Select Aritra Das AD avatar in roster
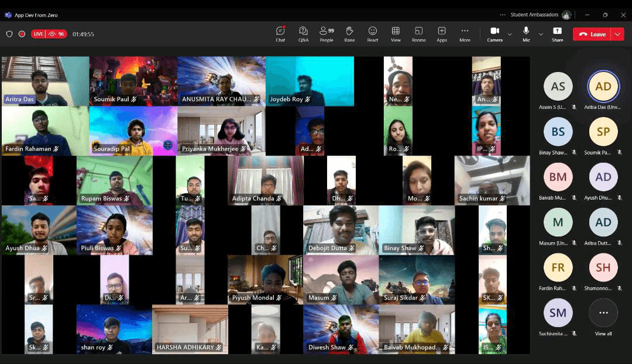This screenshot has height=364, width=632. (x=603, y=86)
